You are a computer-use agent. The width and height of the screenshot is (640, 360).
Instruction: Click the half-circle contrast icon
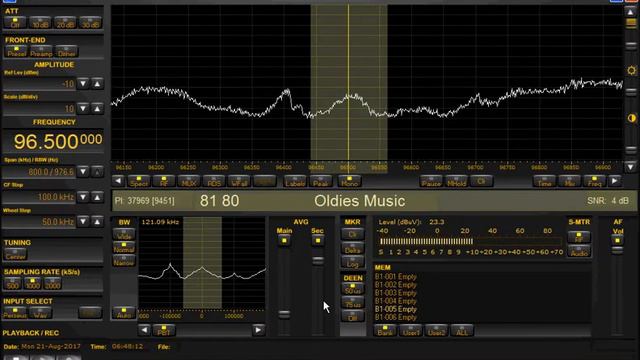631,118
